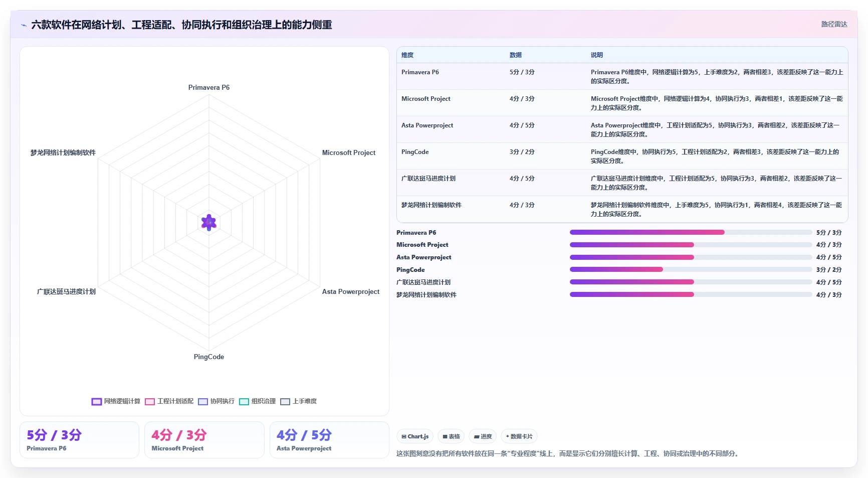Select the 表格 chip

pos(451,436)
